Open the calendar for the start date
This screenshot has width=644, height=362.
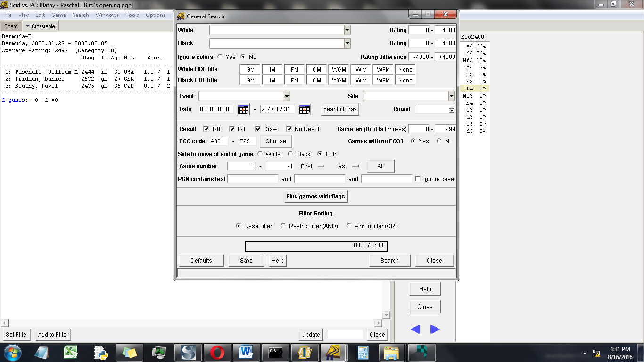click(x=244, y=109)
